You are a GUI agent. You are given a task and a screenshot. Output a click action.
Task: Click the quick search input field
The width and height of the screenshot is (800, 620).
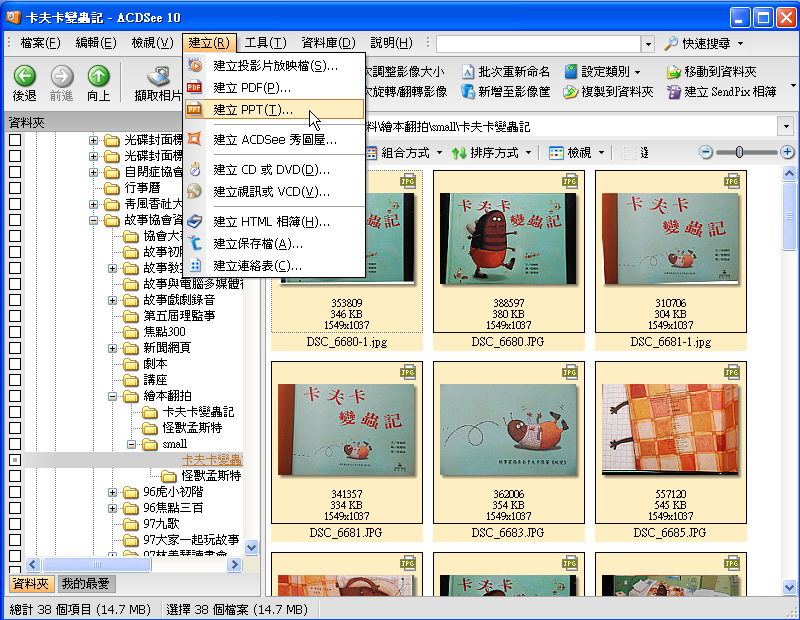[x=538, y=44]
